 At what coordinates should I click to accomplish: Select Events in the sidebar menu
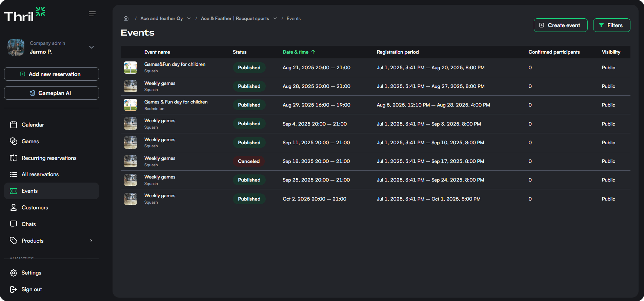[29, 191]
